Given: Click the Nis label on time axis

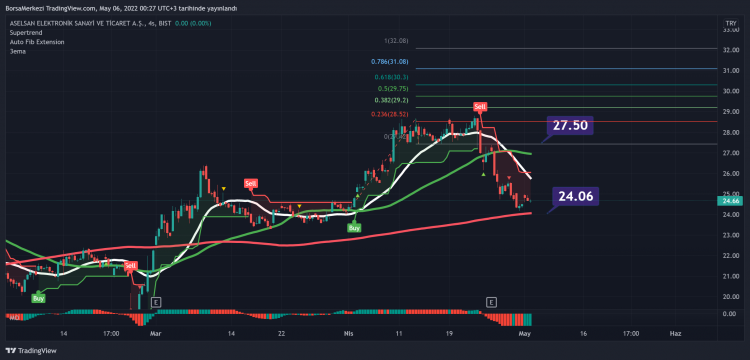Looking at the screenshot, I should [x=349, y=333].
